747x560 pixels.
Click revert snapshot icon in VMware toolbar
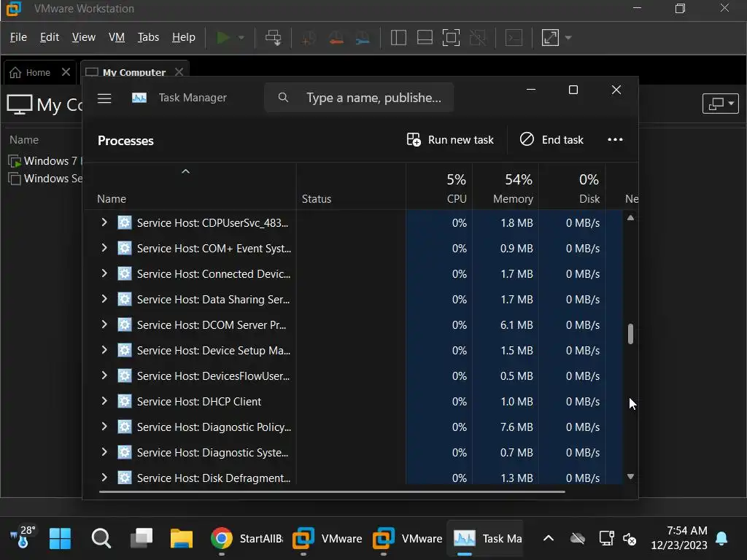click(336, 38)
